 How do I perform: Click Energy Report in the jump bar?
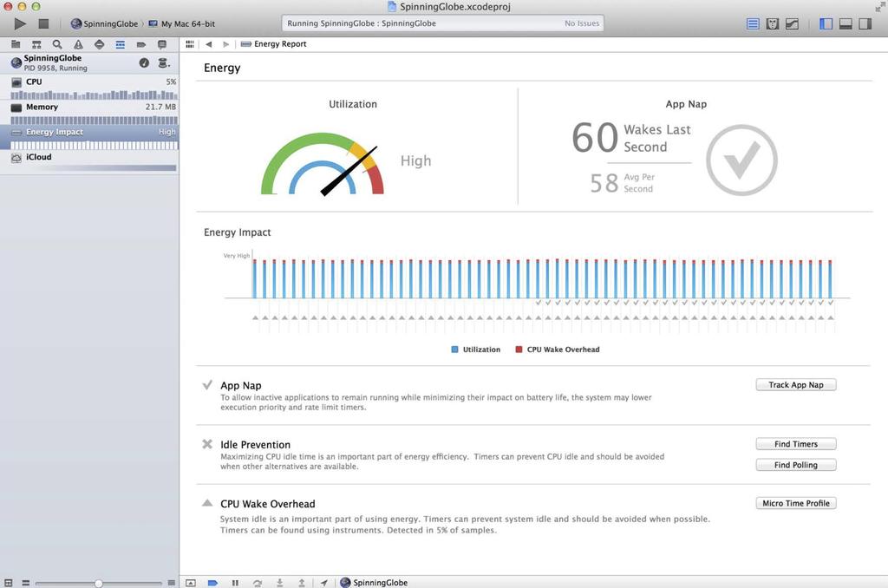click(273, 44)
